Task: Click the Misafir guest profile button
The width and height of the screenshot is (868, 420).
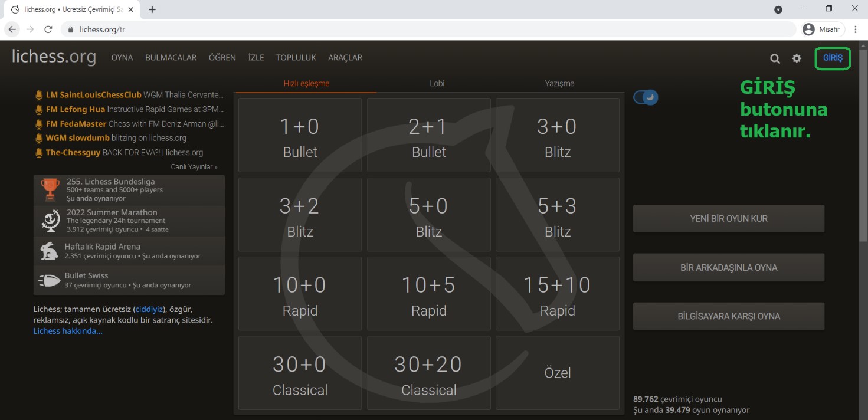Action: pos(823,29)
